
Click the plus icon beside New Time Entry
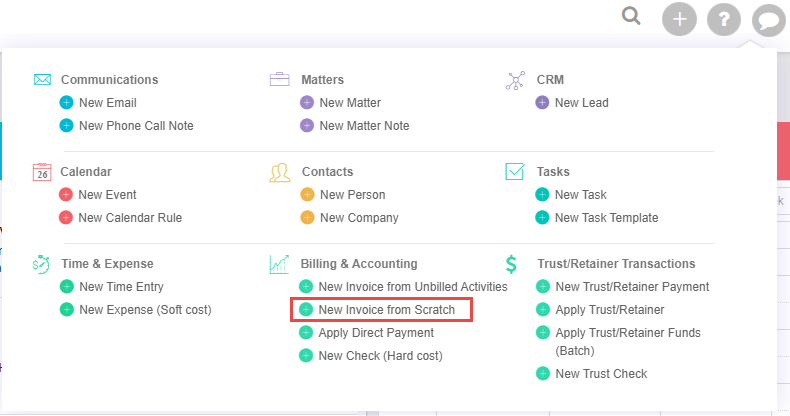(x=67, y=287)
